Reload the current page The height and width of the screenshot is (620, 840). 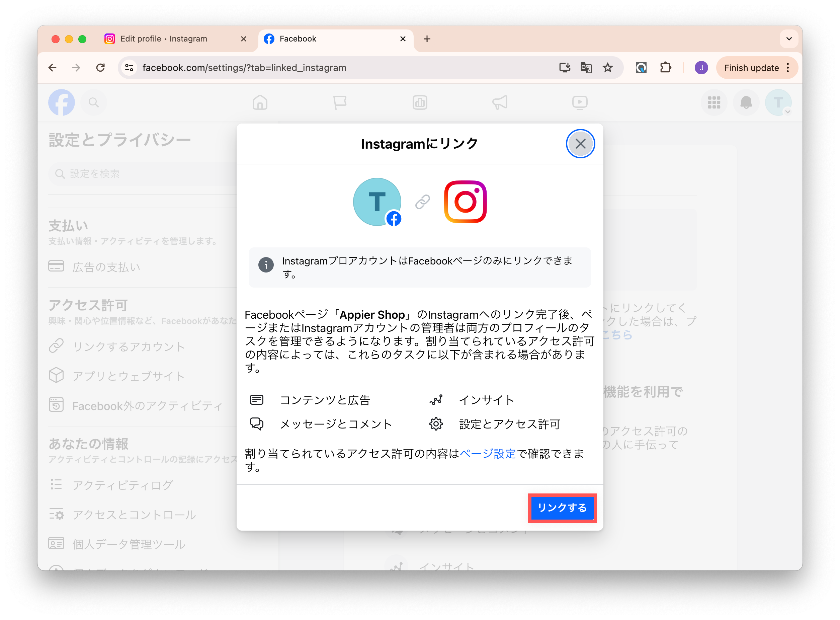[100, 68]
